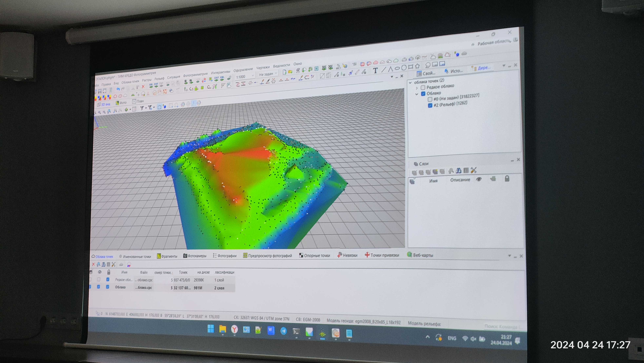Click eye visibility column icon in Слои panel

pos(478,179)
